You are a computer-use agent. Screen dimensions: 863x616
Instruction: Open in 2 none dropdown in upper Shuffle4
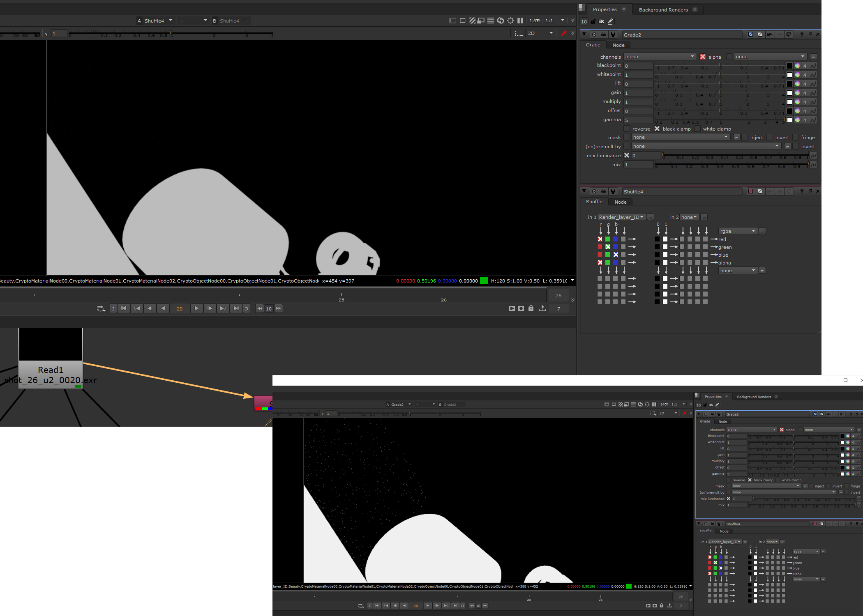coord(689,217)
